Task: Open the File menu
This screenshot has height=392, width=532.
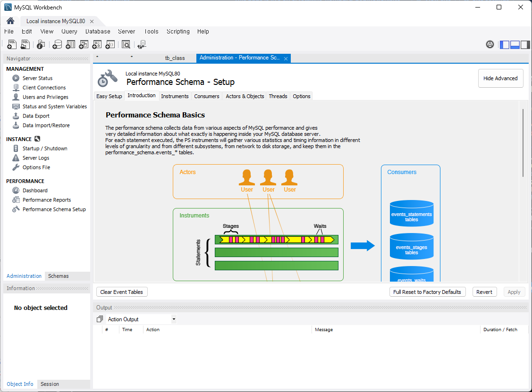Action: pos(9,32)
